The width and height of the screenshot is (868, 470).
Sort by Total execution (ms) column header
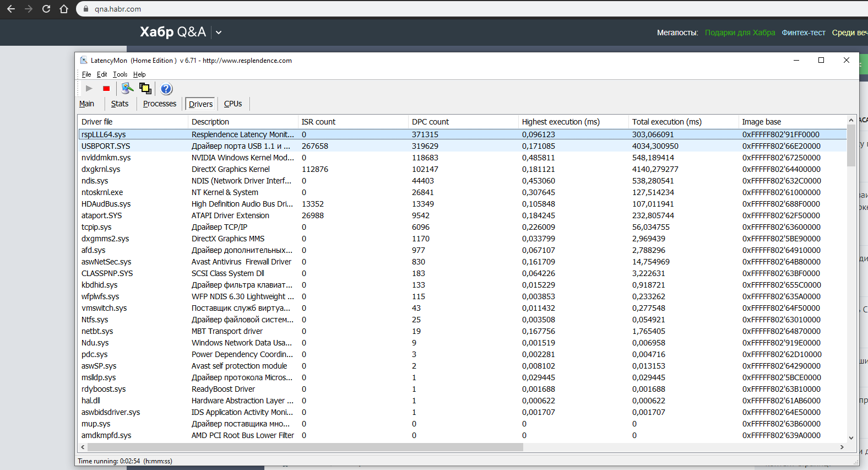pos(683,122)
